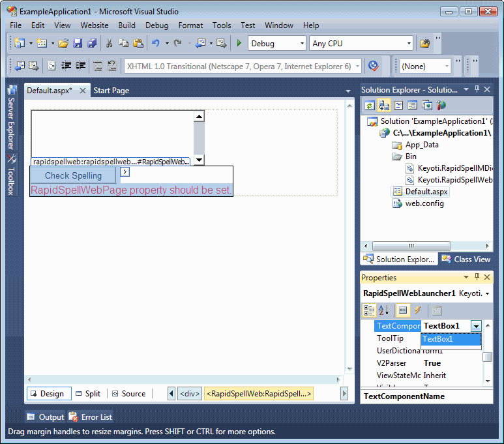Viewport: 504px width, 444px height.
Task: Select Default.aspx in Solution Explorer
Action: click(420, 192)
